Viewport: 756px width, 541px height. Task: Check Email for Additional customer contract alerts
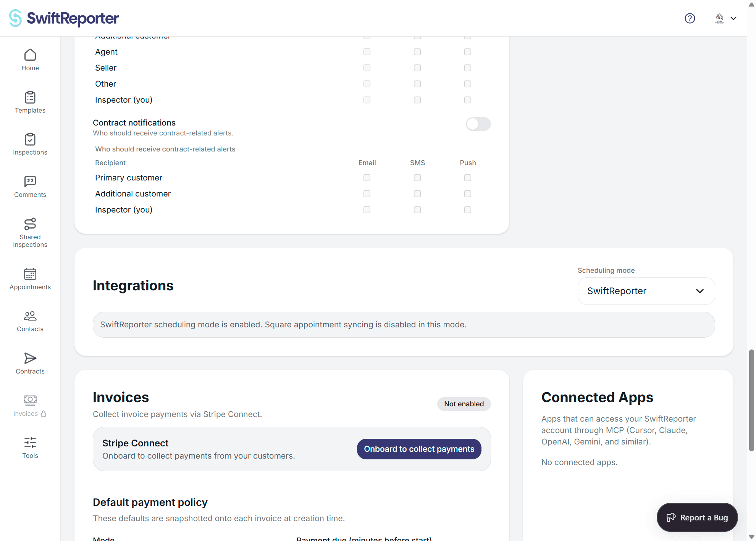click(367, 194)
